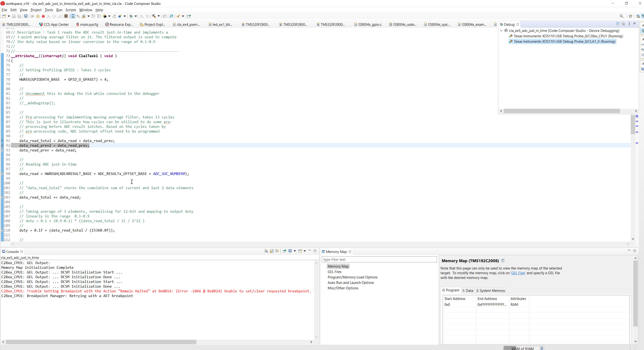The width and height of the screenshot is (644, 350).
Task: Click the quick access search magnifier
Action: pyautogui.click(x=622, y=16)
